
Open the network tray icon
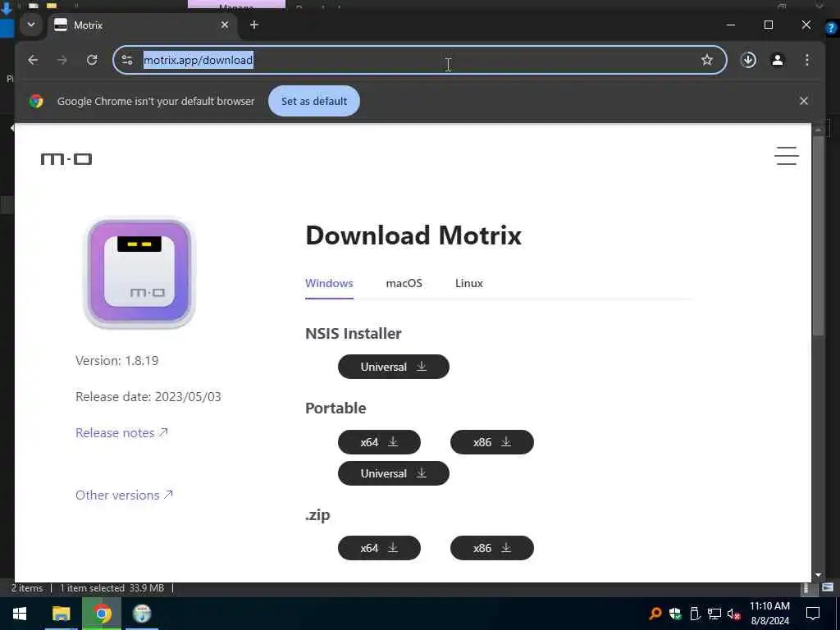(714, 614)
